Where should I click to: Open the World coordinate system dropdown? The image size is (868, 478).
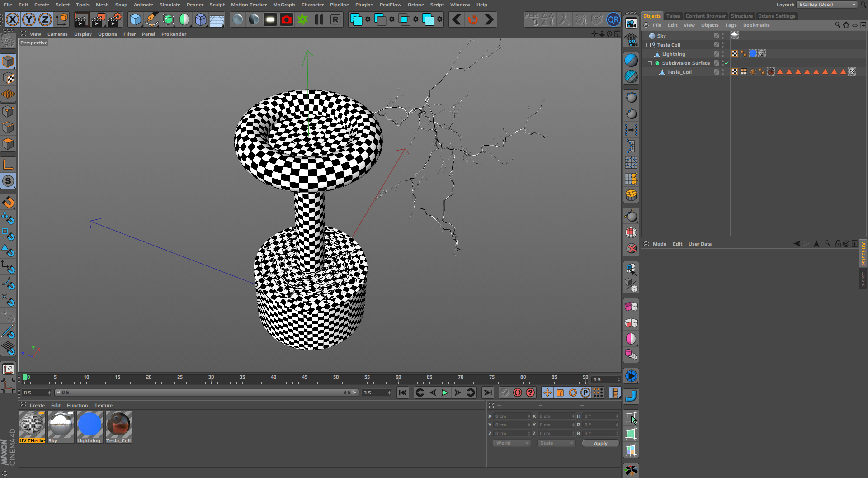[511, 443]
